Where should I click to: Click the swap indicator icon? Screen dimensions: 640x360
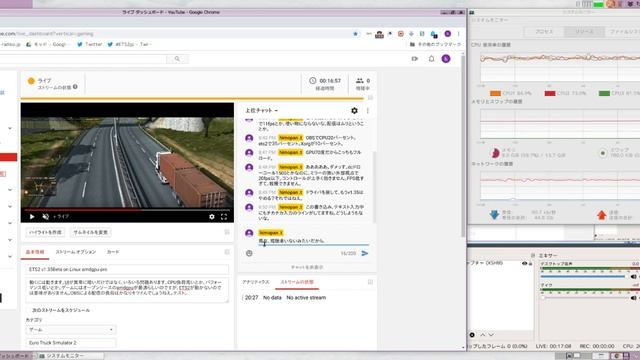(602, 153)
